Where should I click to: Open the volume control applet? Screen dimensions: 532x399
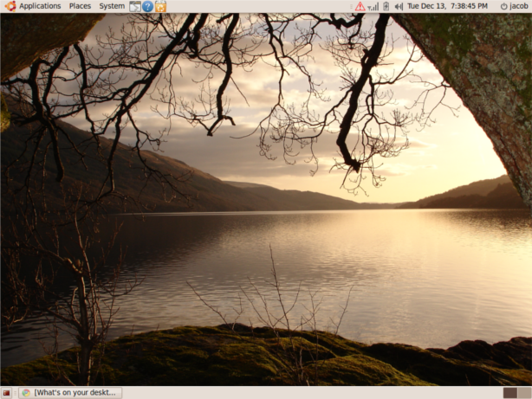coord(399,6)
